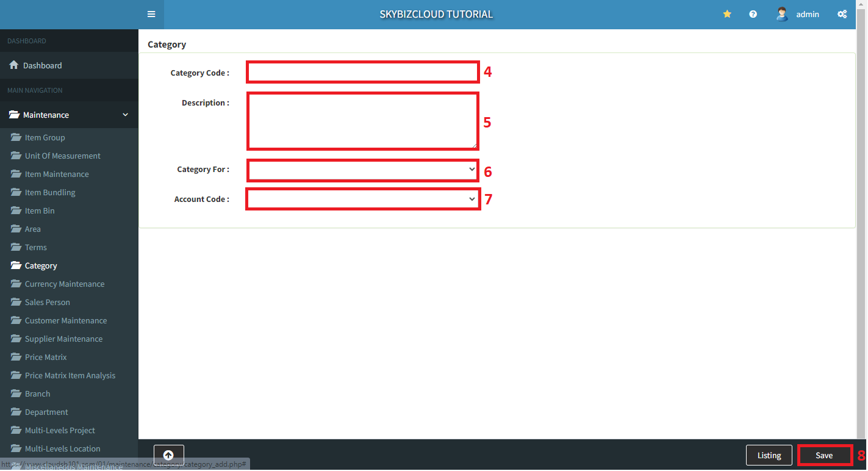
Task: Click the hamburger menu toggle icon
Action: 151,14
